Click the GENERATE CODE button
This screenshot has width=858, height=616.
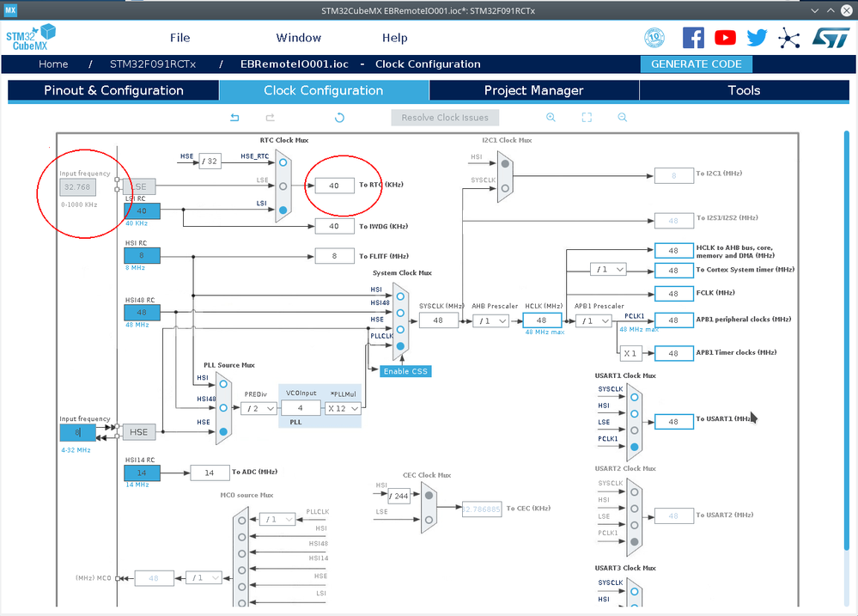point(696,64)
